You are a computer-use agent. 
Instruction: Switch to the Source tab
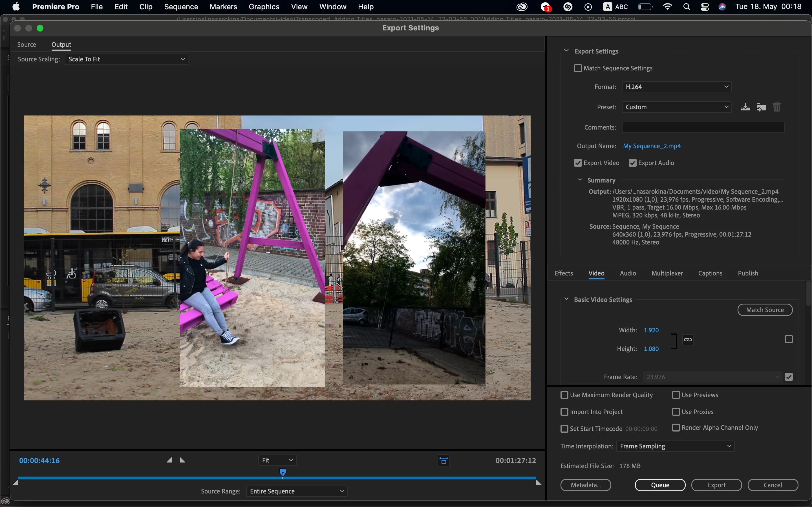pos(27,45)
